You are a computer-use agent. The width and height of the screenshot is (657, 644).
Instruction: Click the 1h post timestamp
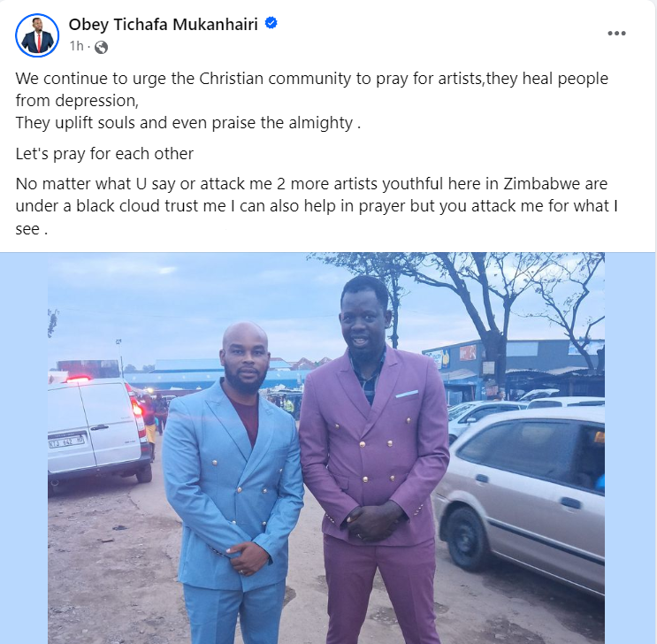(77, 46)
